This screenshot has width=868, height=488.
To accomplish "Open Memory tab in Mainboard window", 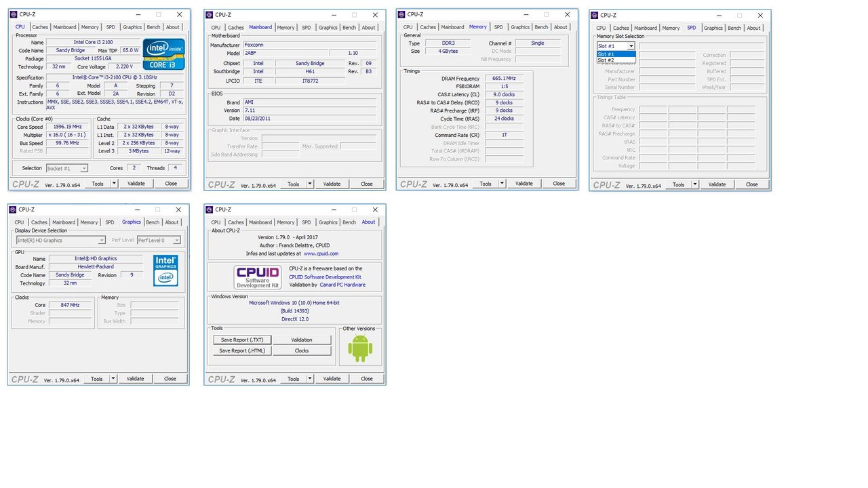I will [x=285, y=28].
